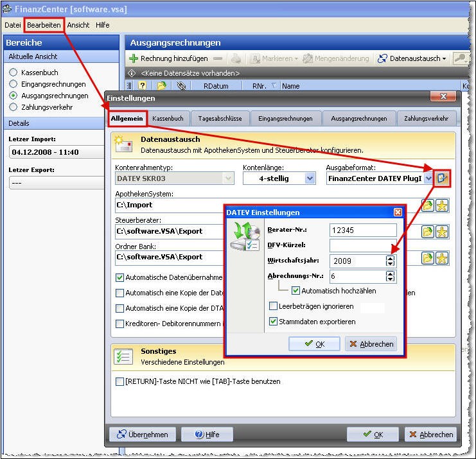Click the Berater-Nr. input field
This screenshot has height=459, width=476.
point(363,230)
